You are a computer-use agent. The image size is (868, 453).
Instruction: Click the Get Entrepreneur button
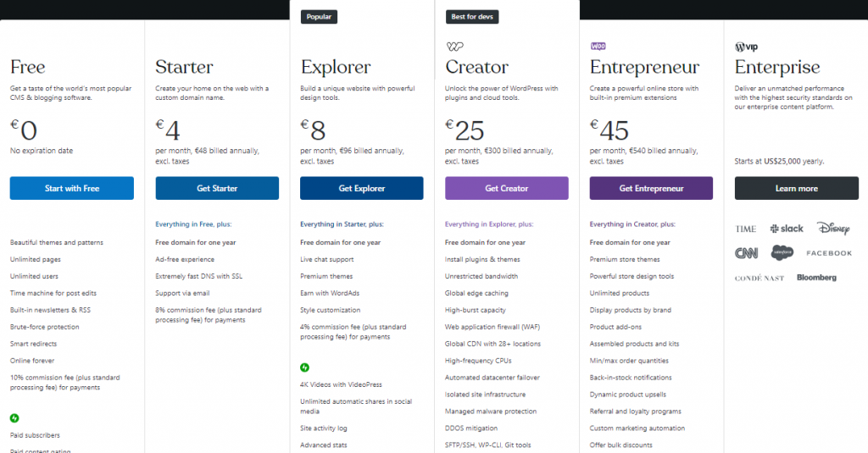coord(651,188)
